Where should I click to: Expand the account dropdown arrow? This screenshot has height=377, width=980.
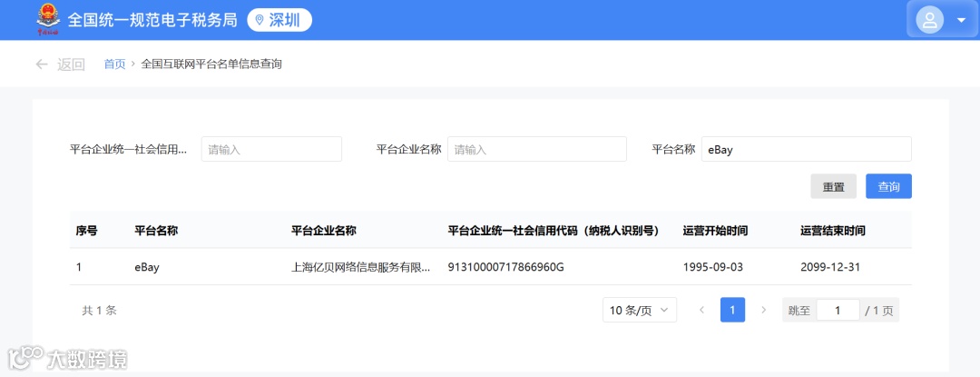(961, 20)
